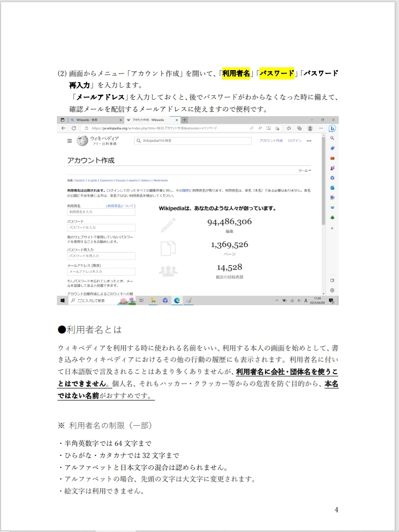The width and height of the screenshot is (399, 532).
Task: Close the 'Wikipedia - 検索' tab
Action: coord(120,120)
